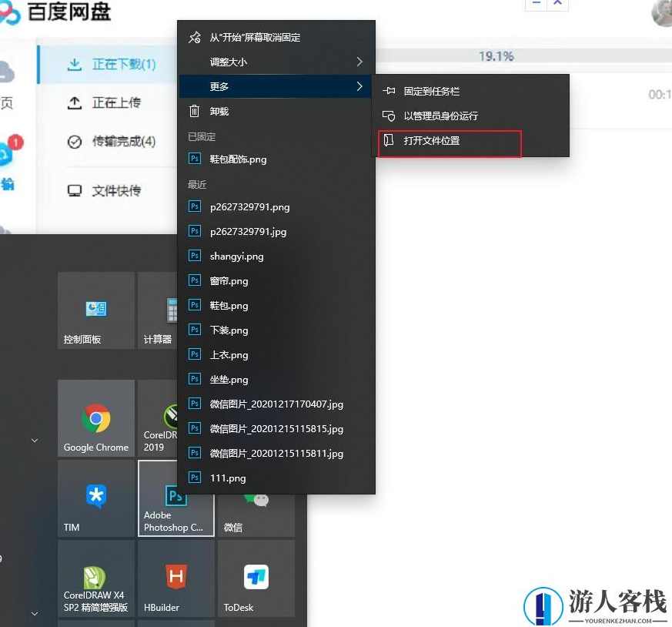
Task: Launch CorelDRAW 2019 tile
Action: coord(159,418)
